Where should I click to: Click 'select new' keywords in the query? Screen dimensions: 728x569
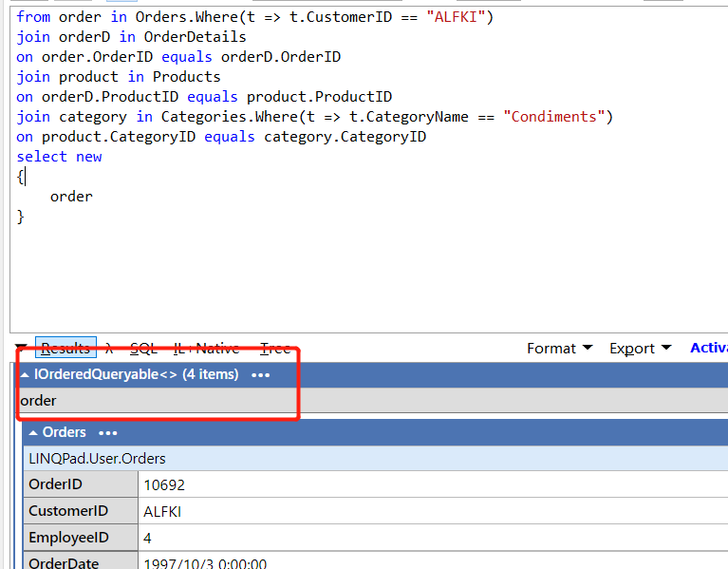59,157
